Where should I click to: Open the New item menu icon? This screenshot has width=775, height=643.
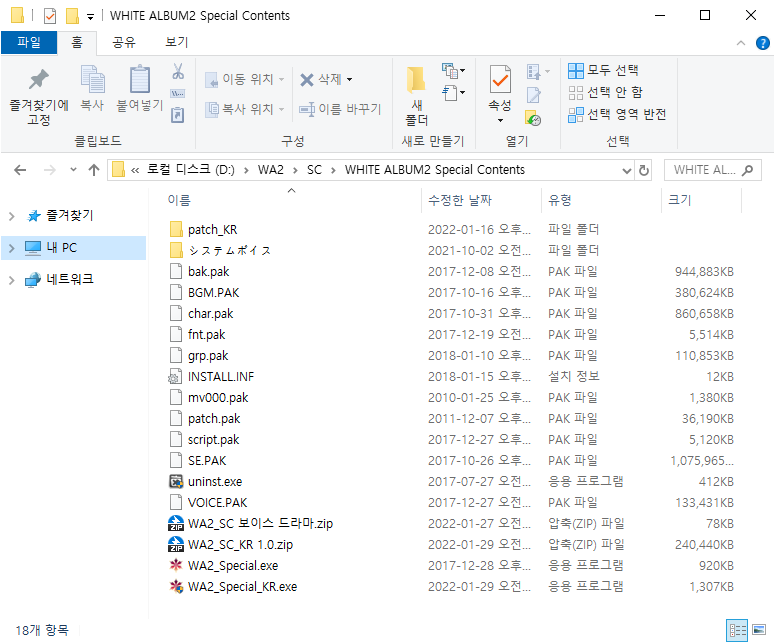coord(453,71)
